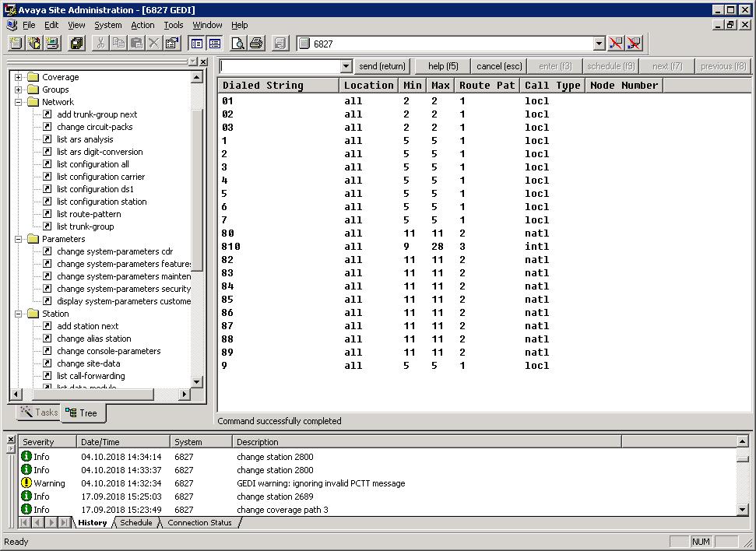Click the save all floppy disks icon
Image resolution: width=756 pixels, height=551 pixels.
tap(76, 44)
